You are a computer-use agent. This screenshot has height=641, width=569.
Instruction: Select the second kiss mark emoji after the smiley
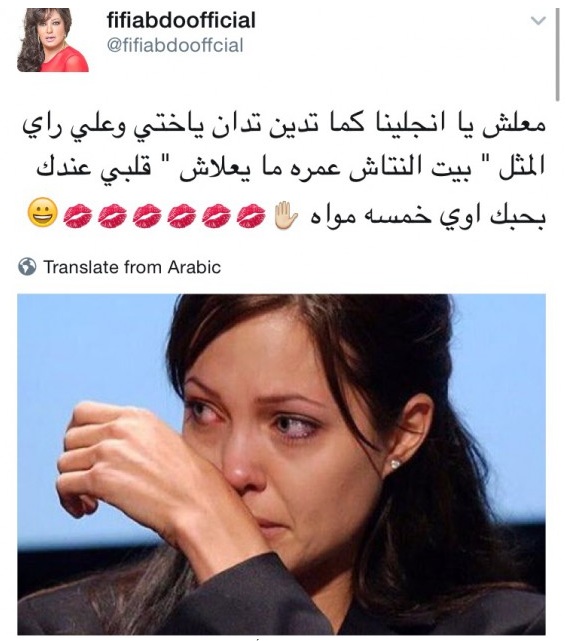click(x=112, y=215)
